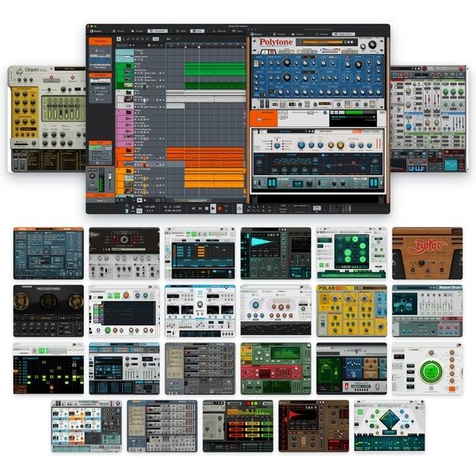Select the Eraser tool in sequencer toolbar
Image resolution: width=476 pixels, height=476 pixels.
(129, 39)
